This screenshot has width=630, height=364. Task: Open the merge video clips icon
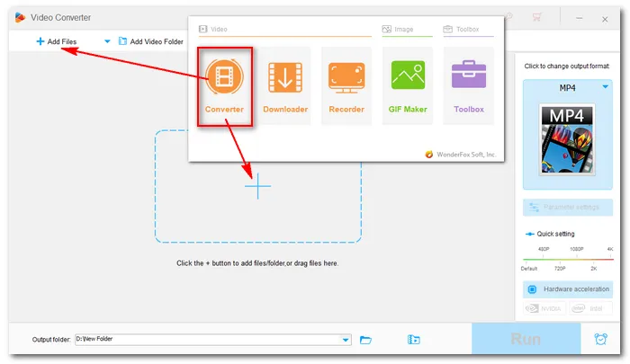pos(413,340)
